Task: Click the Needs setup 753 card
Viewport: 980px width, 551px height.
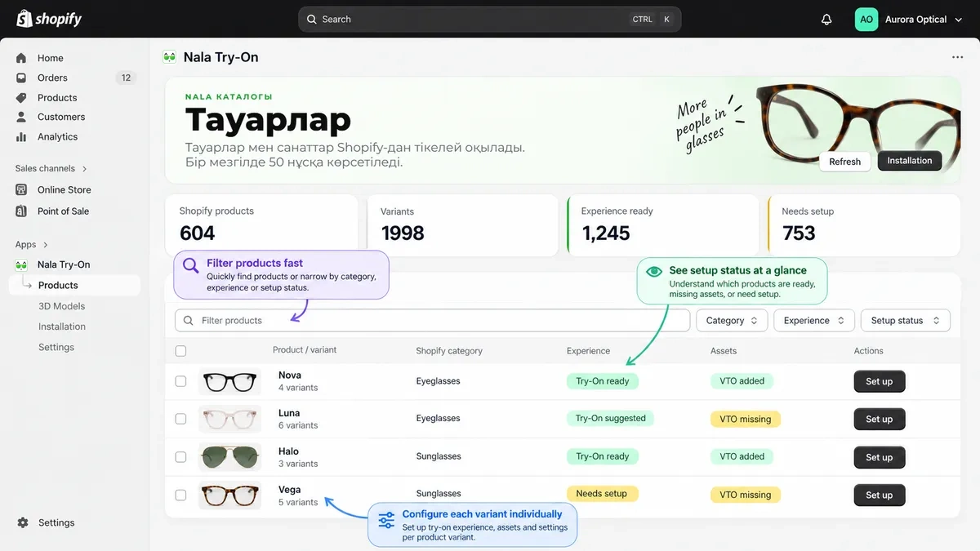Action: [864, 224]
